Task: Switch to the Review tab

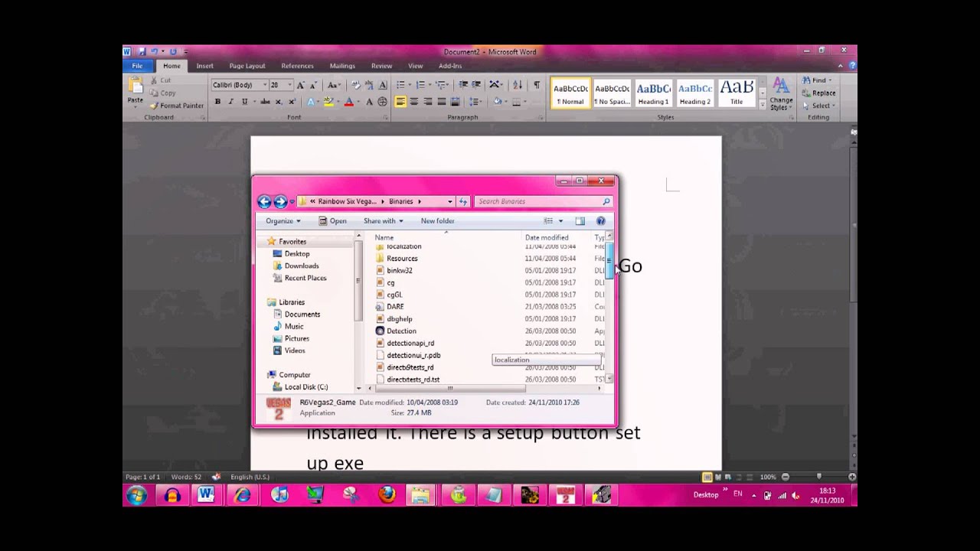Action: (x=381, y=66)
